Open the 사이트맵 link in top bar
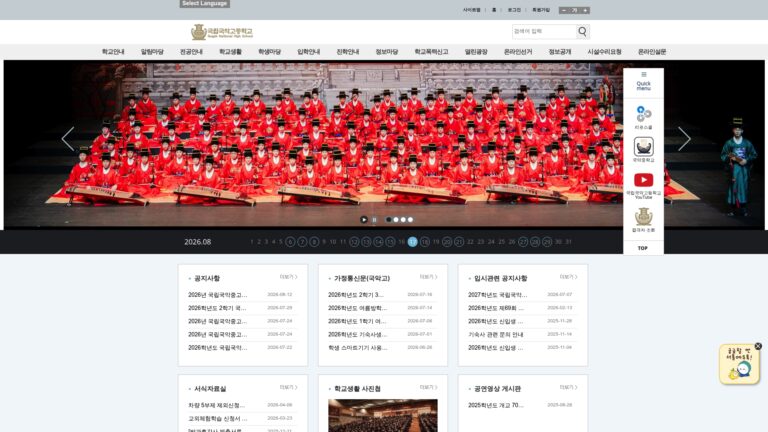Screen dimensions: 768x432 point(472,10)
